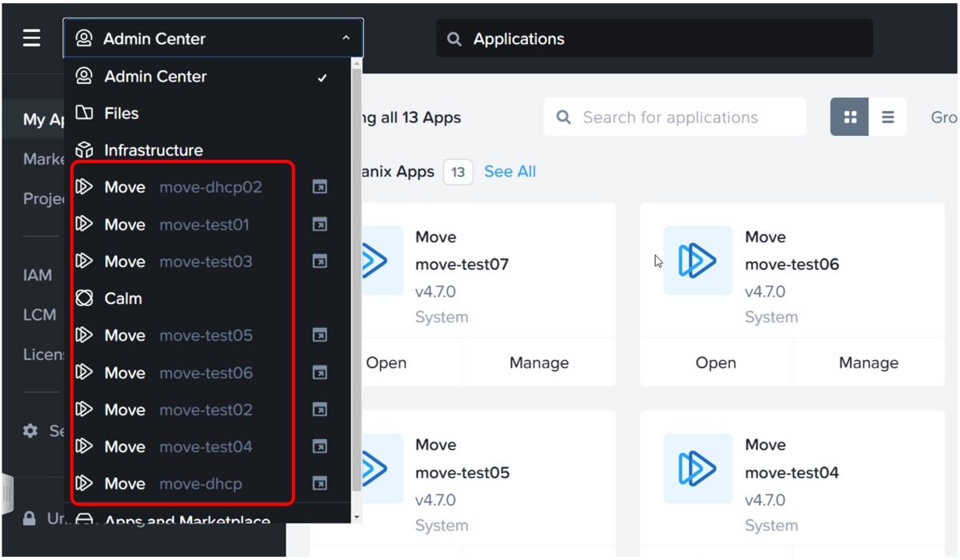Open move-dhcp in new window icon
Screen dimensions: 960x560
pos(319,483)
